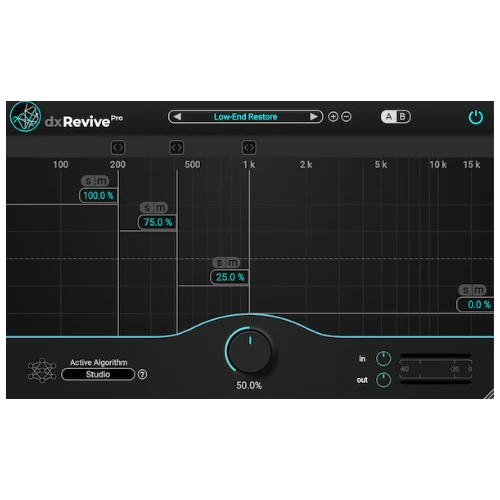Screen dimensions: 500x500
Task: Click the 100.0 % band value field
Action: tap(98, 195)
